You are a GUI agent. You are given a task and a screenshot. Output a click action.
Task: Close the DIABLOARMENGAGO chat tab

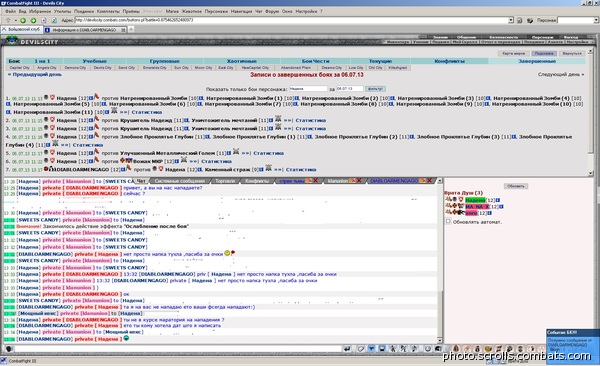click(x=430, y=181)
